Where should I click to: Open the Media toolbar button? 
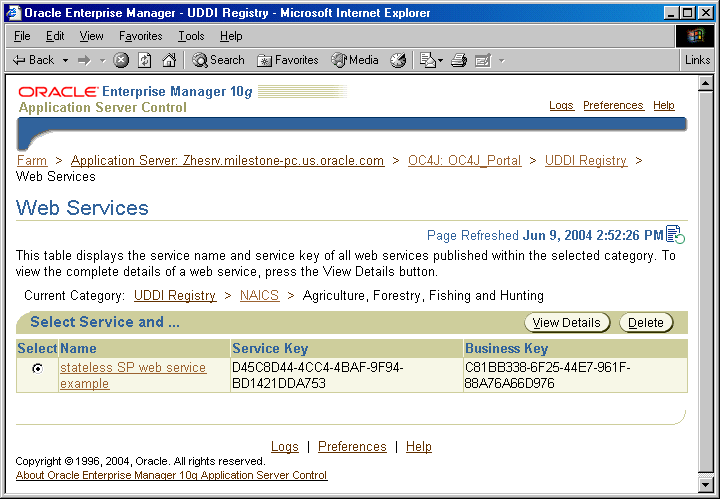tap(354, 60)
